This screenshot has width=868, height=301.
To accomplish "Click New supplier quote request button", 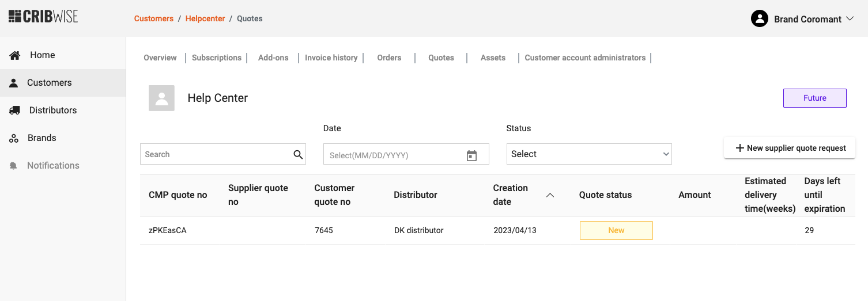I will point(790,148).
